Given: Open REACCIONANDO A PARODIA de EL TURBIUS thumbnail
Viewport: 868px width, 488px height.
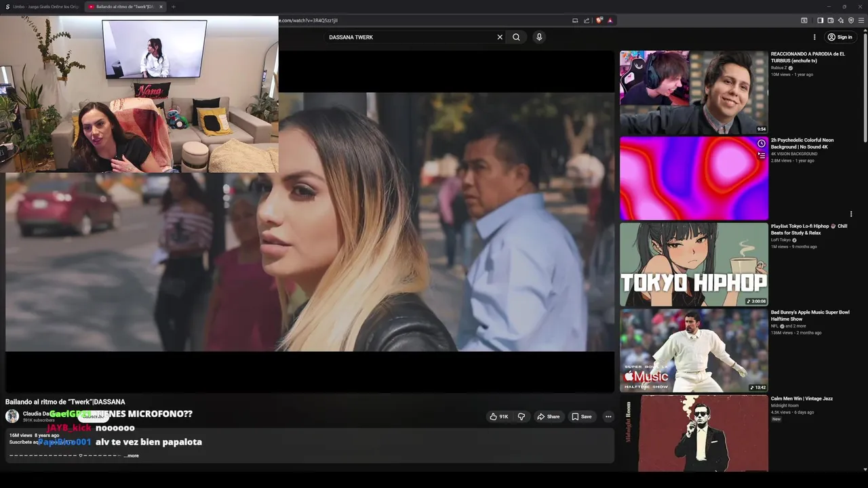Looking at the screenshot, I should tap(694, 92).
